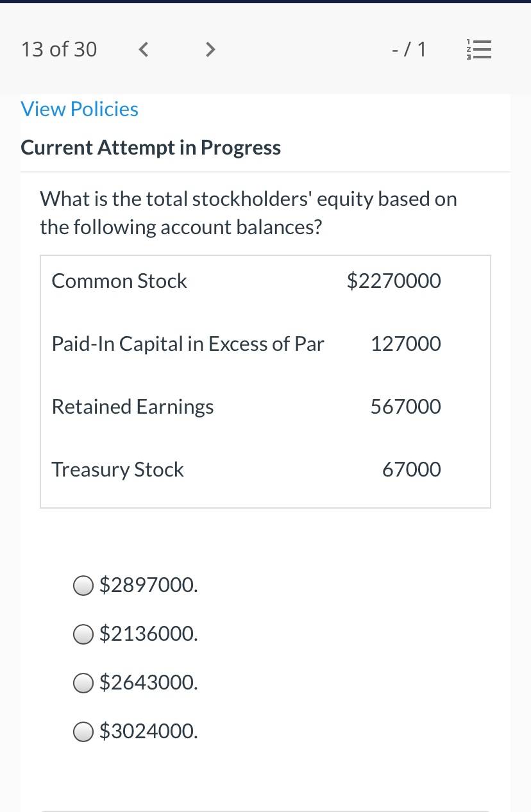
Task: Click the total stockholders' equity question text
Action: click(249, 213)
